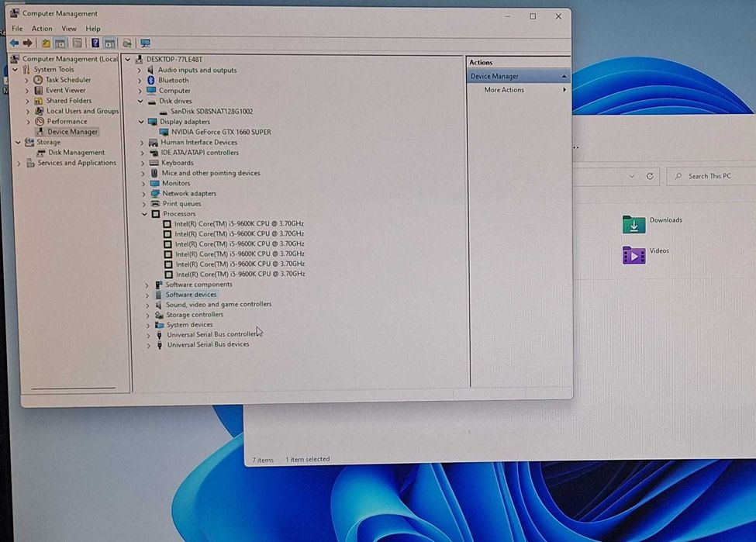Select Computer Management (Local) root

[70, 59]
